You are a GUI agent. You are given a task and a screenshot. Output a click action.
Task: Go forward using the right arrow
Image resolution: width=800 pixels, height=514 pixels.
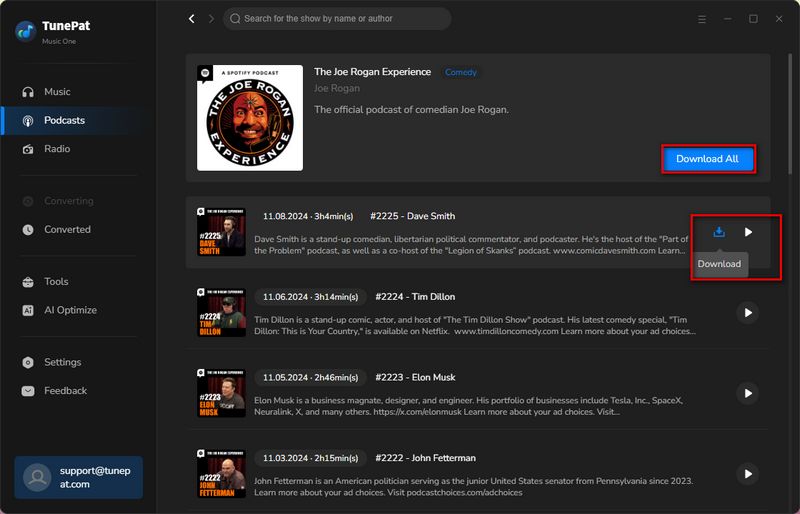(x=211, y=19)
